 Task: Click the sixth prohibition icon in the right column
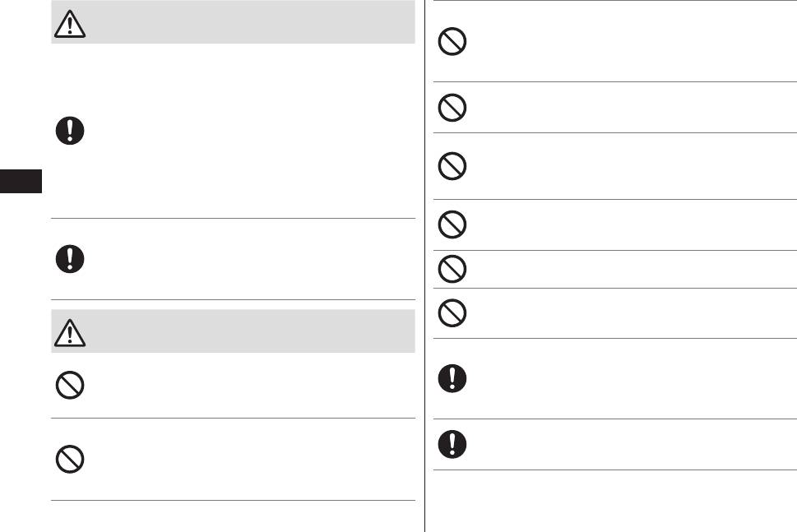tap(453, 312)
